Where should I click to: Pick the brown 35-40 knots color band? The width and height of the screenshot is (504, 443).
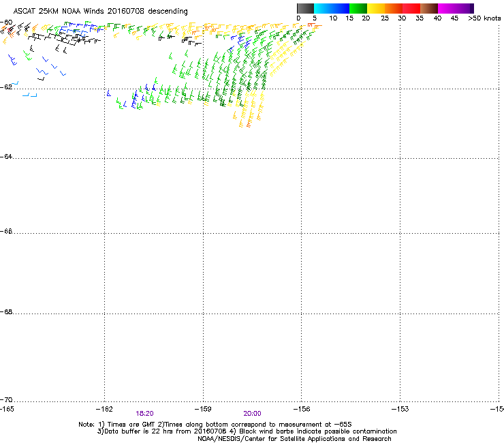(x=429, y=8)
